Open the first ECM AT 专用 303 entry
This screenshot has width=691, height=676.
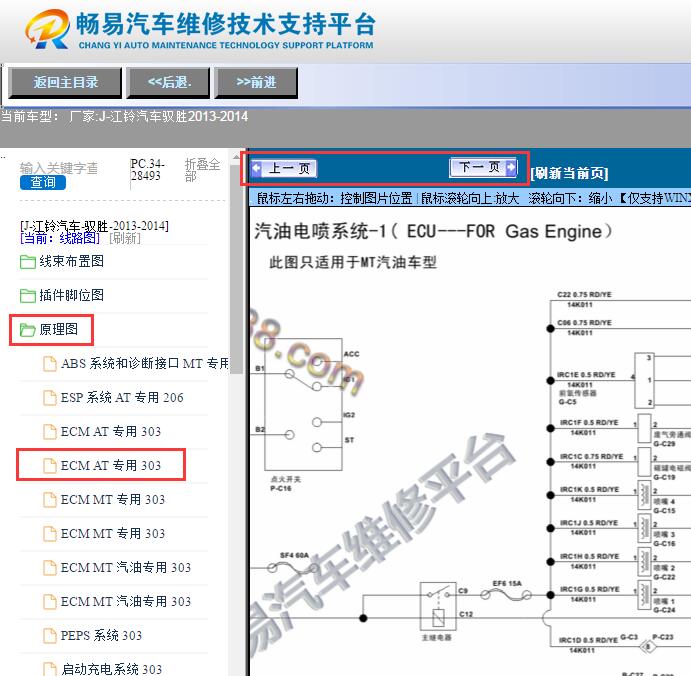111,431
